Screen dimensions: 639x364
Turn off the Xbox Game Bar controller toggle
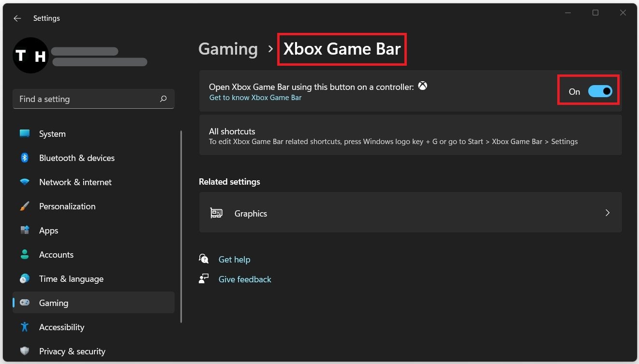(600, 91)
